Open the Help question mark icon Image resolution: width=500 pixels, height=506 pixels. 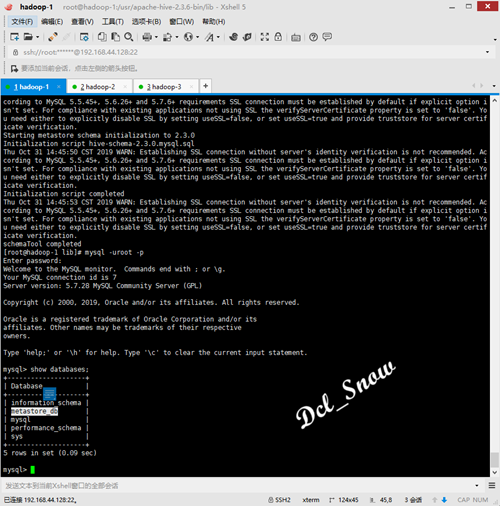coord(313,37)
